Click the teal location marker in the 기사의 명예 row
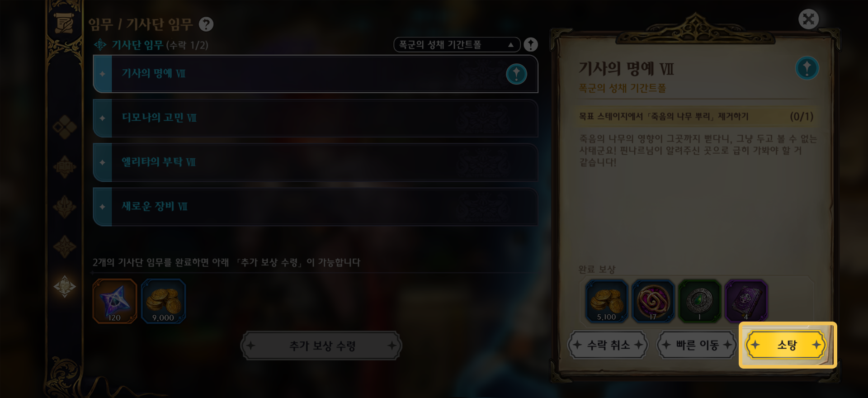This screenshot has height=398, width=868. [516, 74]
